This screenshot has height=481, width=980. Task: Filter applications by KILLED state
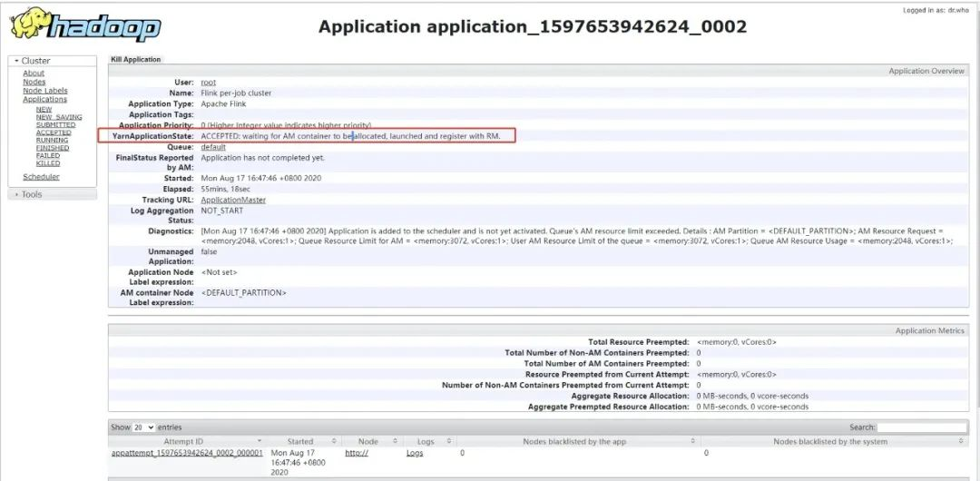(x=48, y=163)
